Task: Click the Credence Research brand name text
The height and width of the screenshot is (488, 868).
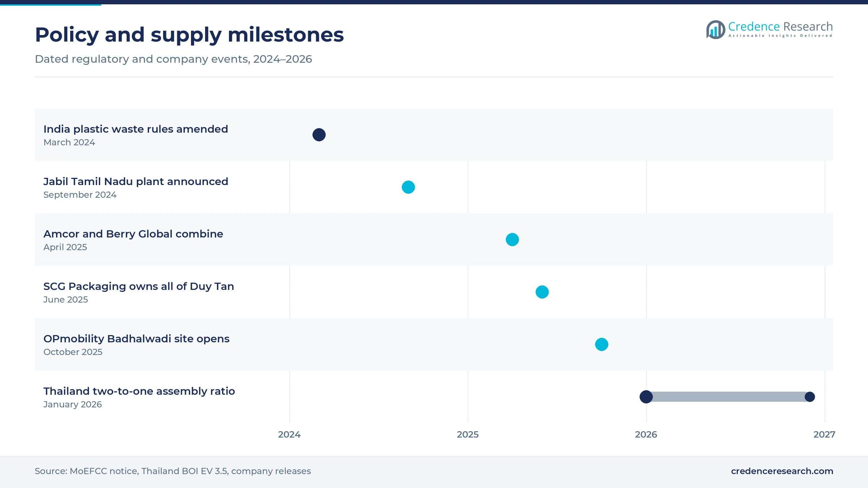Action: (x=780, y=26)
